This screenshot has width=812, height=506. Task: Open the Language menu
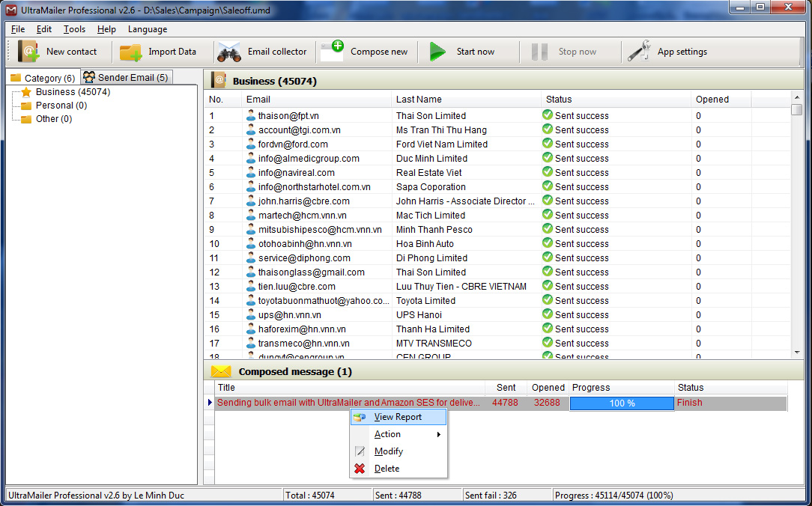coord(148,29)
